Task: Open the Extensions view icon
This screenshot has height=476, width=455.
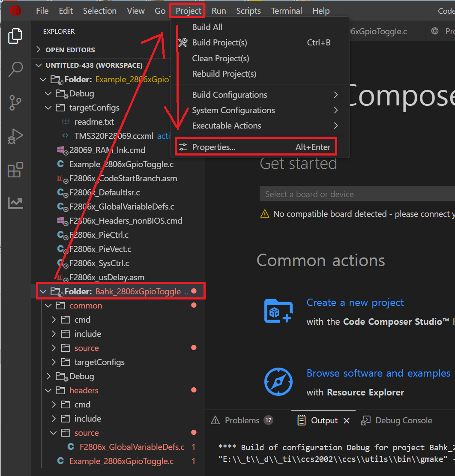Action: point(15,169)
